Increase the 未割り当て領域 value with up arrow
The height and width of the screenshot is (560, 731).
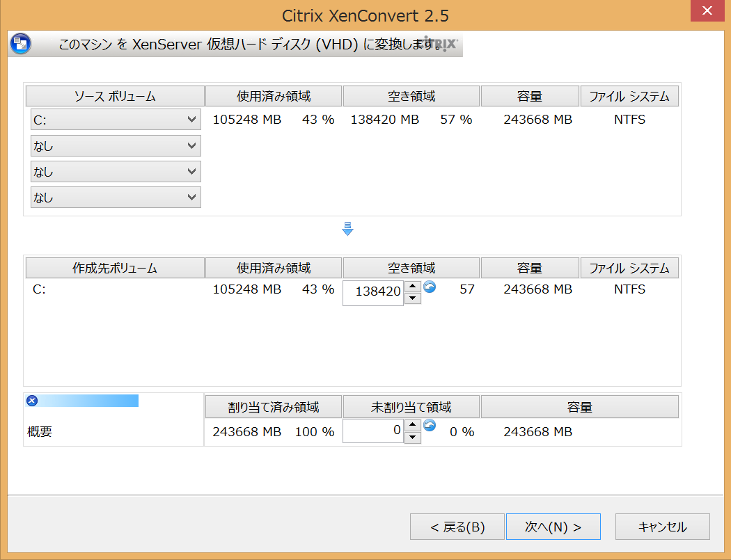pyautogui.click(x=413, y=425)
